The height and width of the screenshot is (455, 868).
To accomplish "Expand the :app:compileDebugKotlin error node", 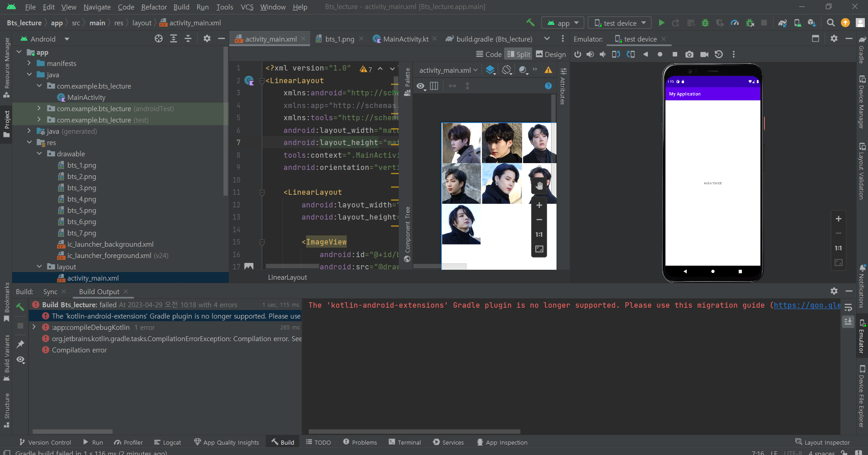I will coord(34,327).
